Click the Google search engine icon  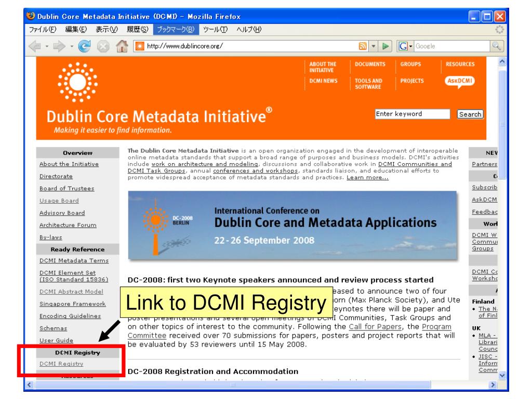point(403,46)
